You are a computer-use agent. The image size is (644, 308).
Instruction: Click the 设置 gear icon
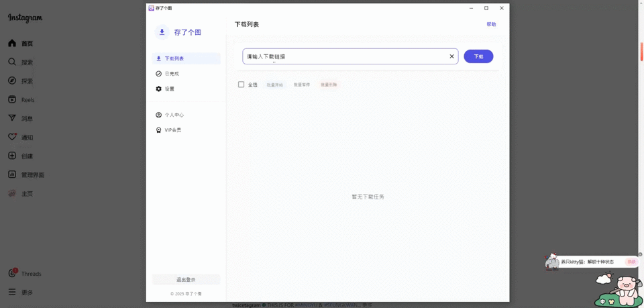pyautogui.click(x=158, y=89)
